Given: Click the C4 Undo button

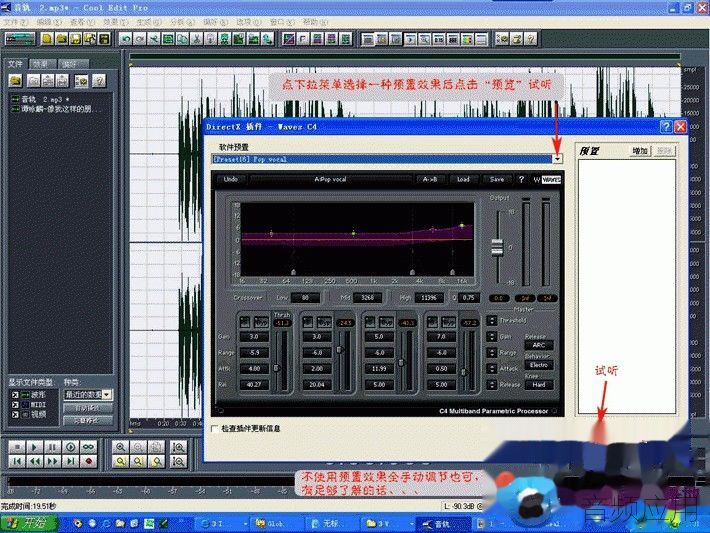Looking at the screenshot, I should click(x=230, y=179).
